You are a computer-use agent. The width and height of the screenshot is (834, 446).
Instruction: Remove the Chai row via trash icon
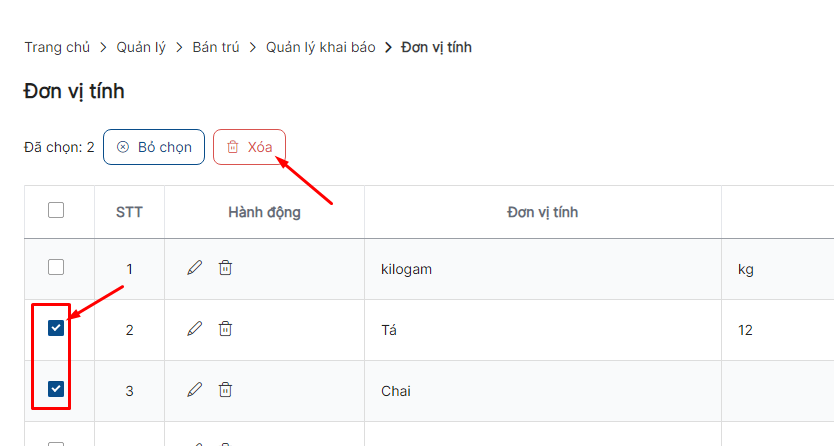(x=226, y=390)
